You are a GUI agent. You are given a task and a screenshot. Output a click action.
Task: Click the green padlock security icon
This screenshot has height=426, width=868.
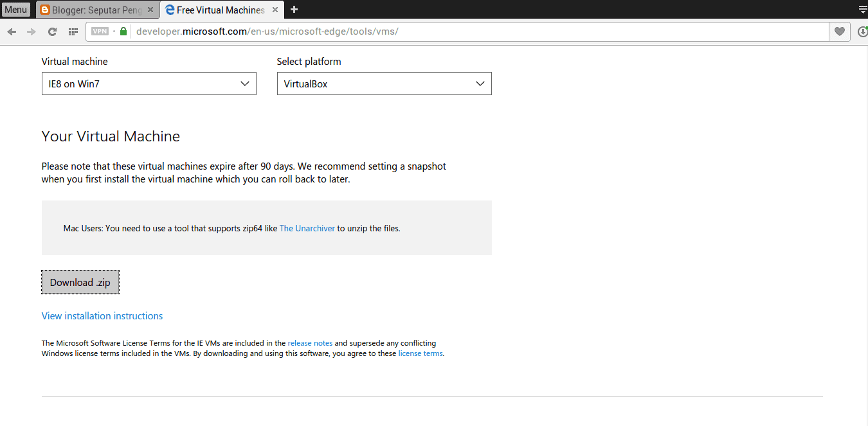(x=123, y=31)
